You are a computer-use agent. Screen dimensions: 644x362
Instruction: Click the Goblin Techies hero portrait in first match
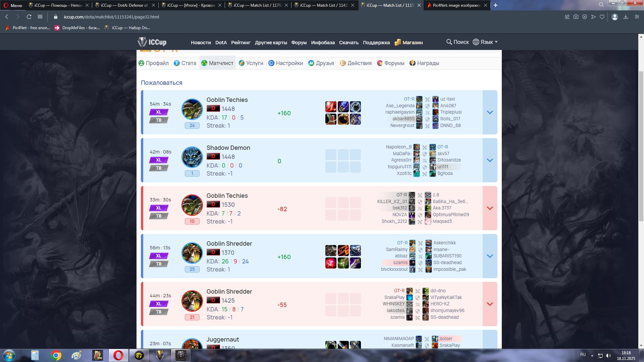point(192,109)
